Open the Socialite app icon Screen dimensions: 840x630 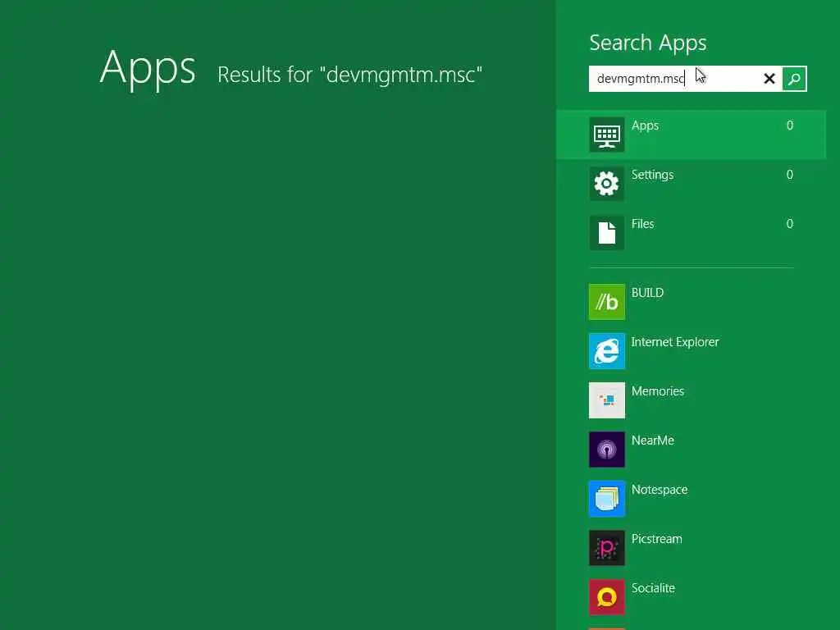(x=607, y=597)
